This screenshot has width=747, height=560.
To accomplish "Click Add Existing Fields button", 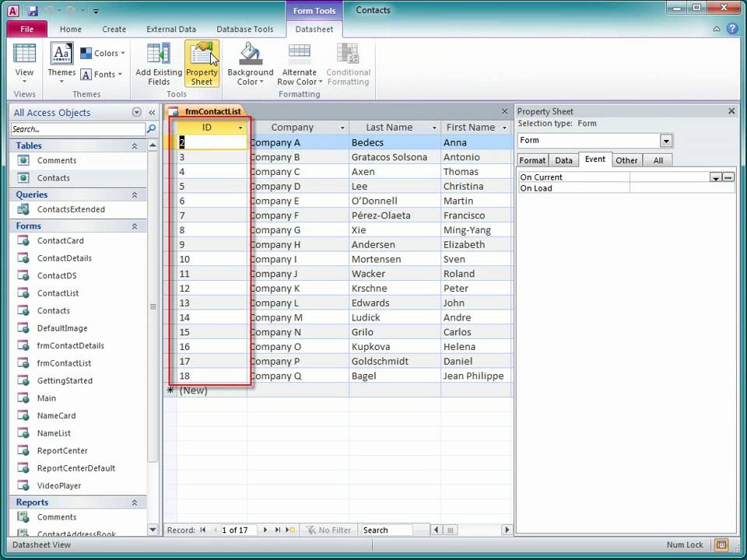I will [159, 65].
